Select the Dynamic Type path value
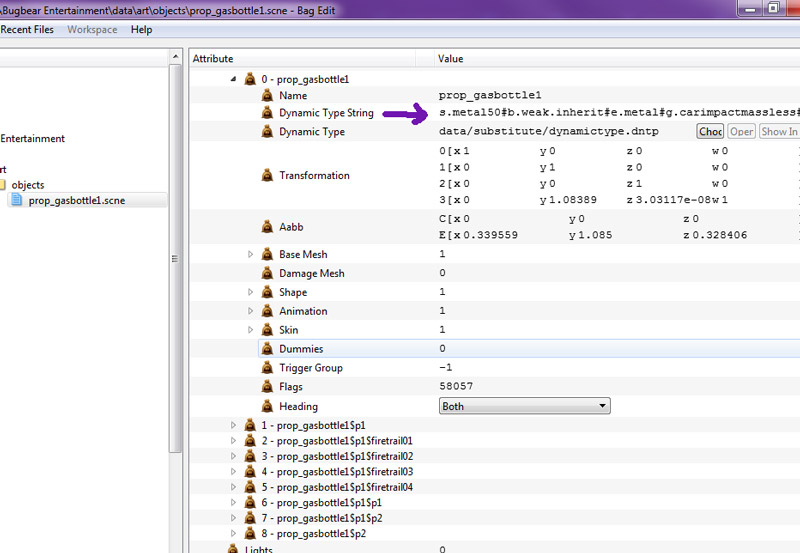The image size is (800, 553). tap(548, 131)
